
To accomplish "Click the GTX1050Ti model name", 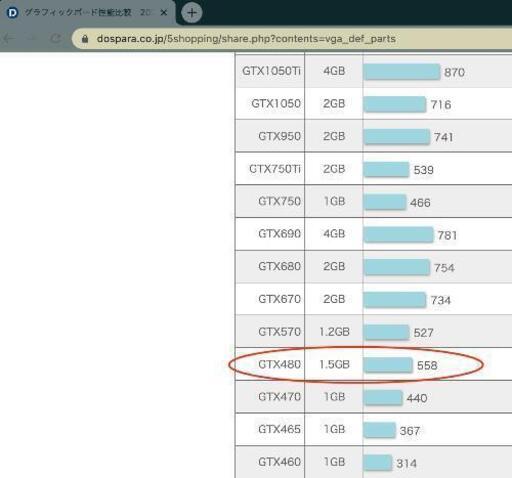I will click(271, 71).
